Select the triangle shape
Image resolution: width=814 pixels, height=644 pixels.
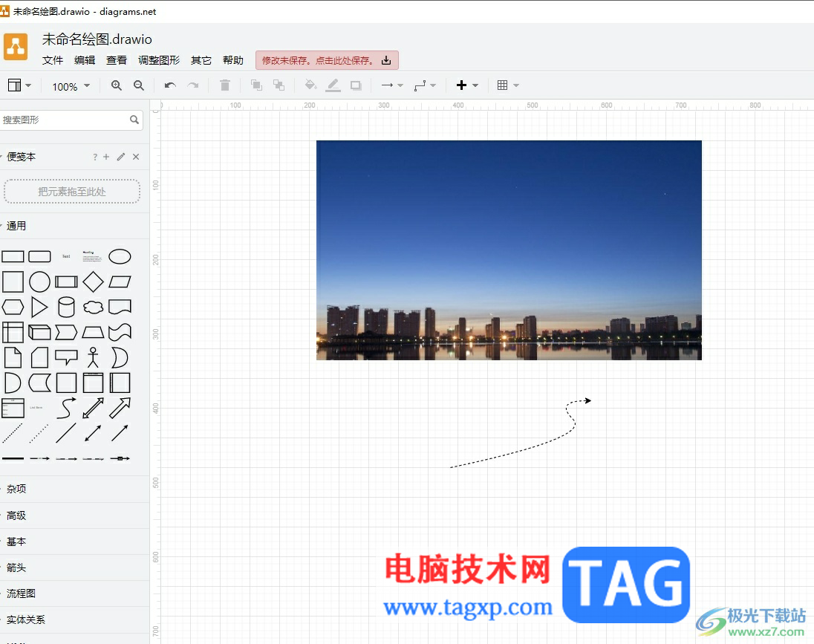tap(39, 307)
